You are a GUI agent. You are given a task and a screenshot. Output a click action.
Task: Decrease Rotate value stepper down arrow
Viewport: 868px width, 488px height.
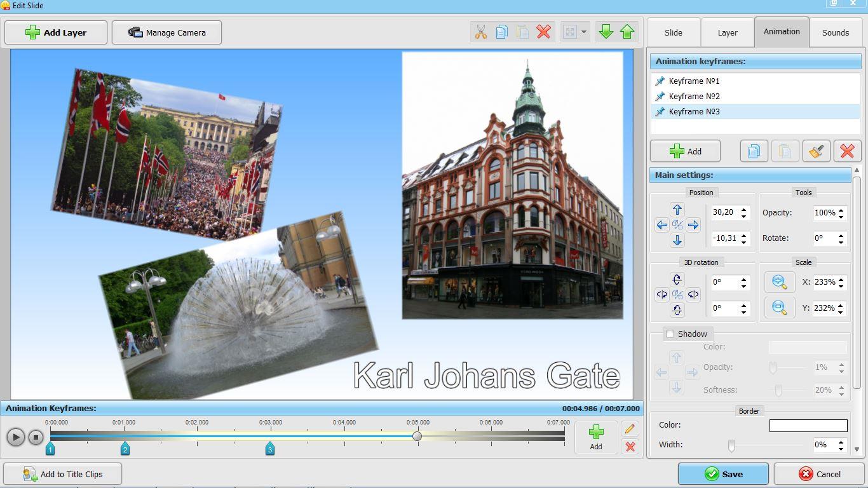pos(841,241)
